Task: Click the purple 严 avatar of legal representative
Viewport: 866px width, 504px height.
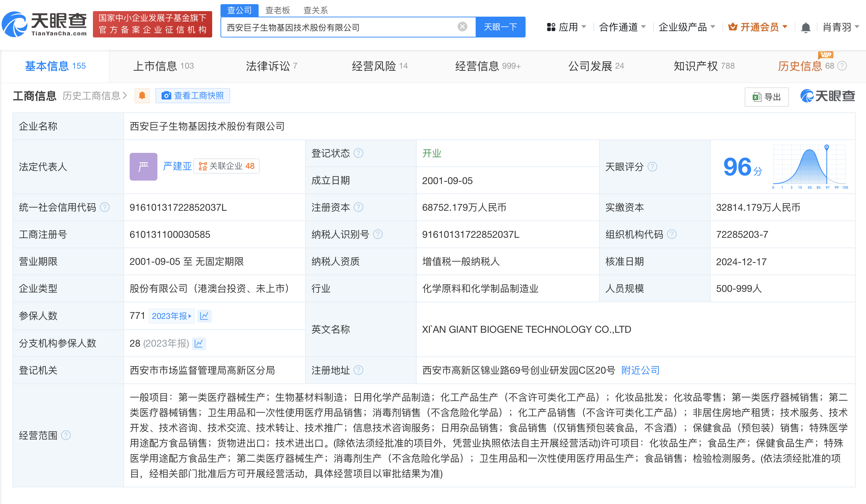Action: click(143, 167)
